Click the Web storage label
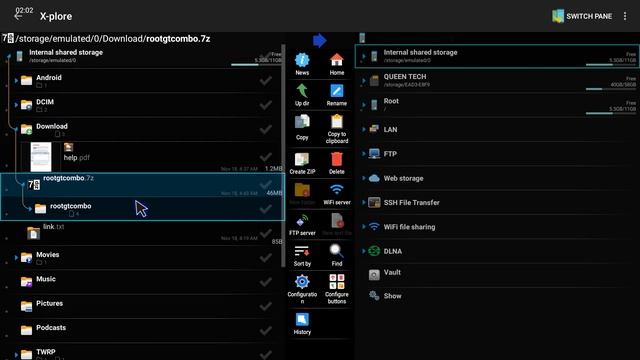Screen dimensions: 640x360 point(403,178)
